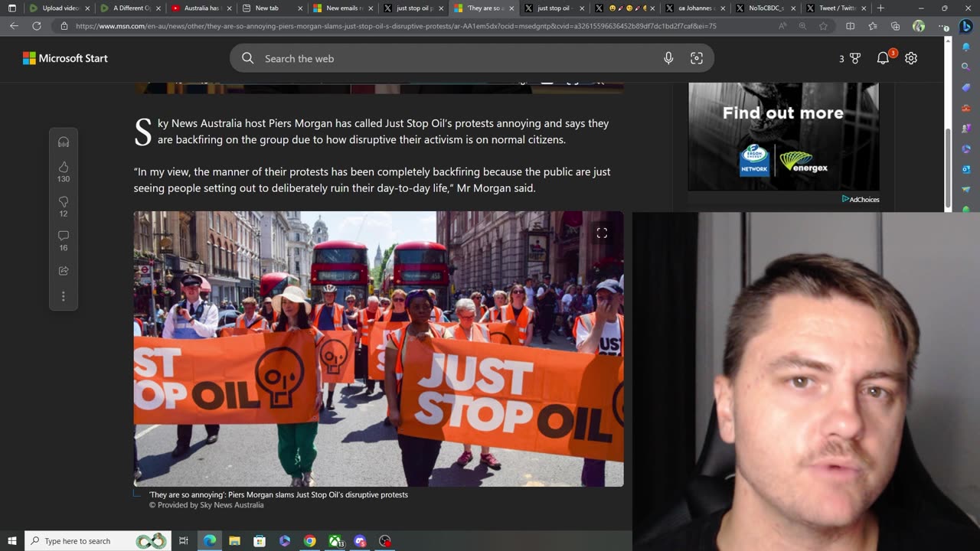The height and width of the screenshot is (551, 980).
Task: Click the listen-to-article headphones icon
Action: (64, 142)
